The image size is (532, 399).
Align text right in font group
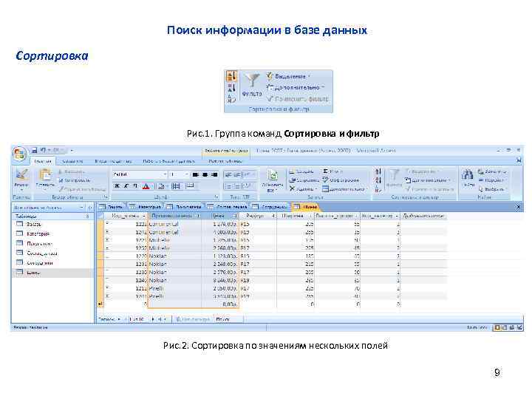pyautogui.click(x=214, y=174)
